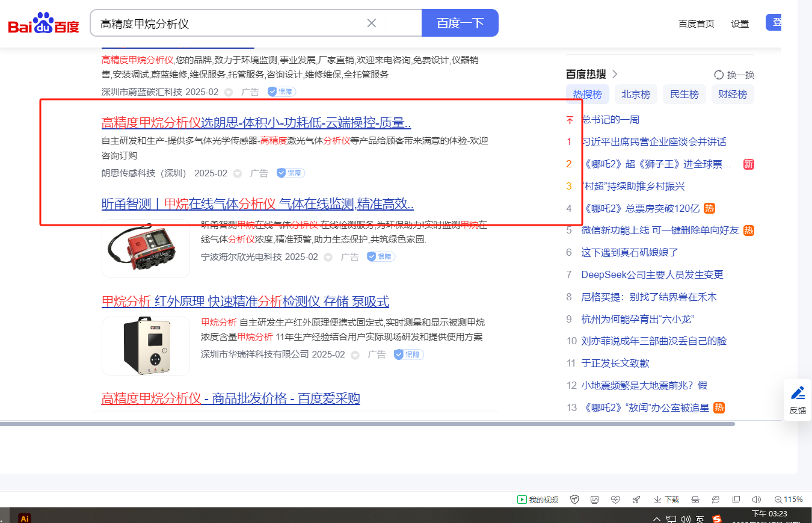Open hot search 尼格买提：别找了结界兽在禾木
This screenshot has height=523, width=812.
pyautogui.click(x=649, y=297)
